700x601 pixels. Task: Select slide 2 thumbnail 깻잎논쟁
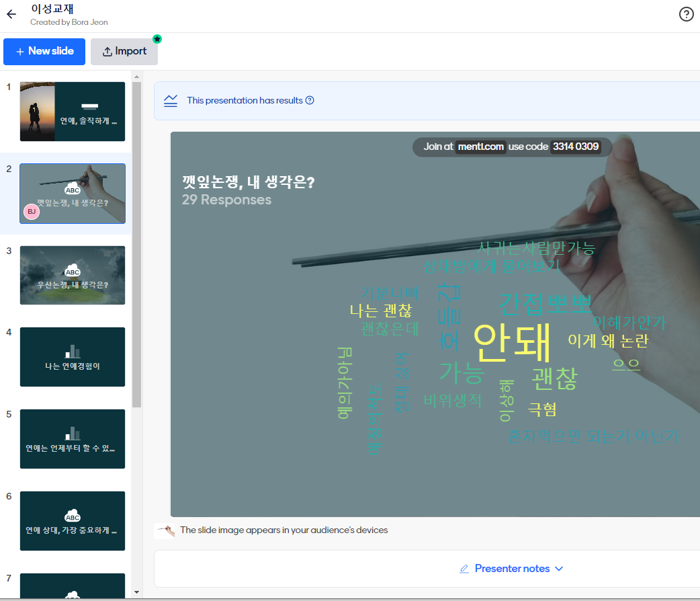[x=73, y=194]
